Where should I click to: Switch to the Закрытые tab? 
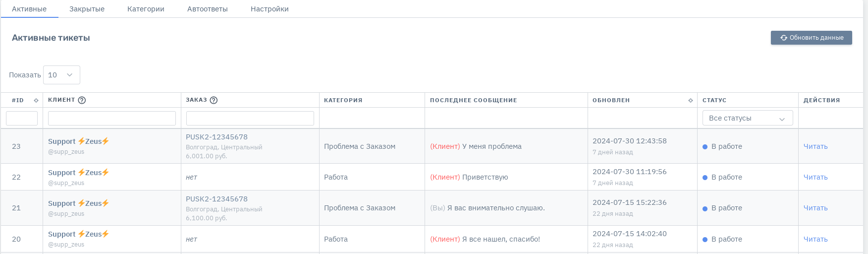coord(87,9)
